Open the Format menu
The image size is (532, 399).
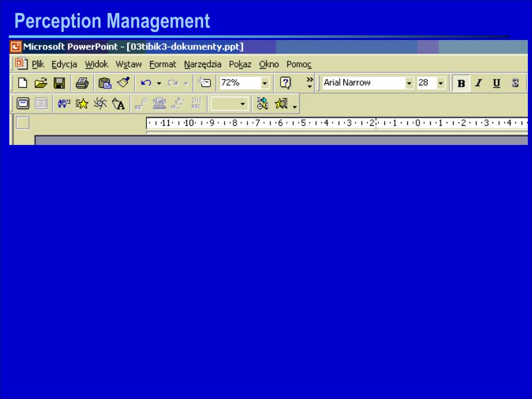163,64
